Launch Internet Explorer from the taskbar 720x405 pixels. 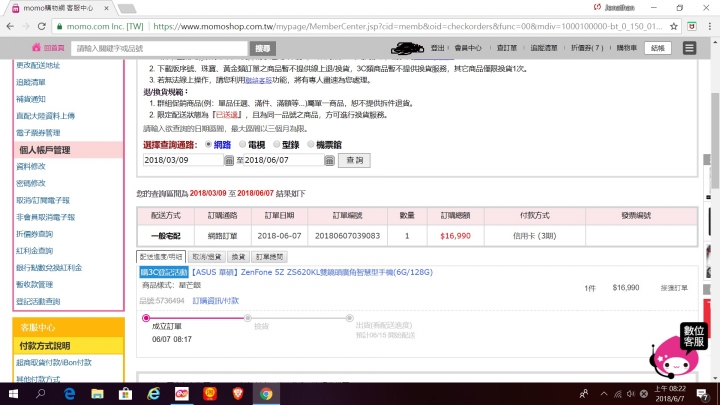pos(153,394)
